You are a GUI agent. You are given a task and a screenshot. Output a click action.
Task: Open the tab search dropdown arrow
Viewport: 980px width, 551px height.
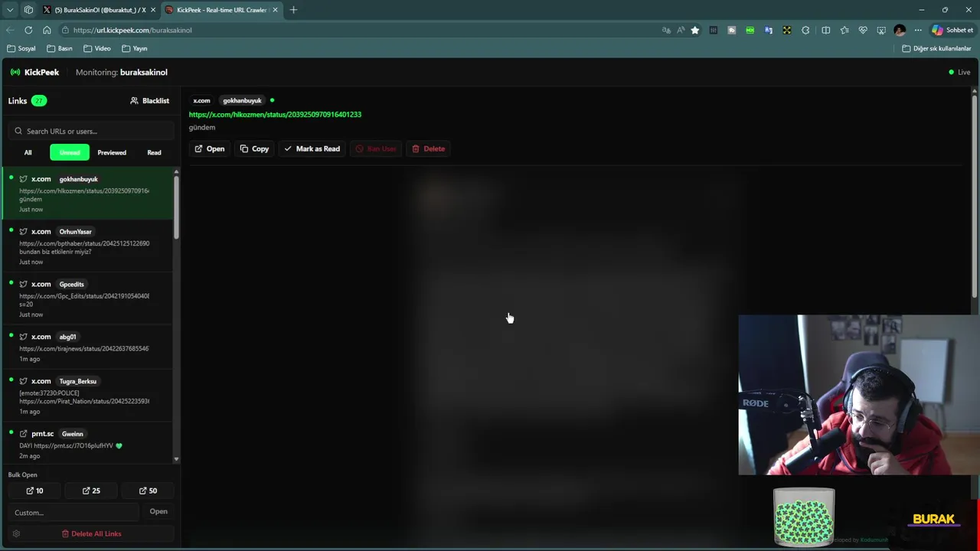[10, 10]
